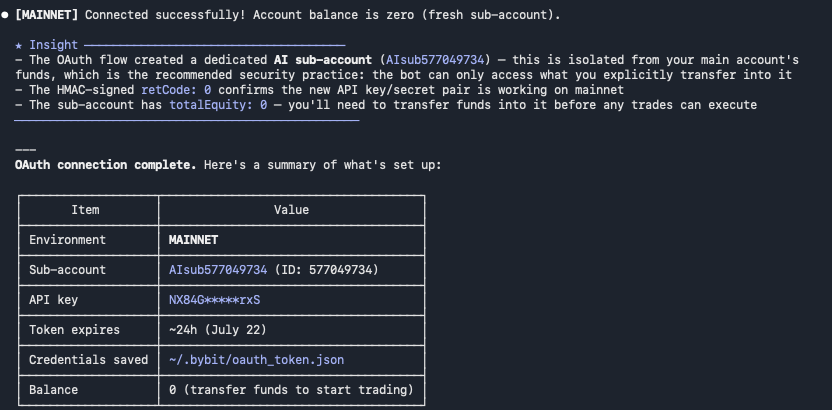Click the Insight heading text

click(54, 45)
